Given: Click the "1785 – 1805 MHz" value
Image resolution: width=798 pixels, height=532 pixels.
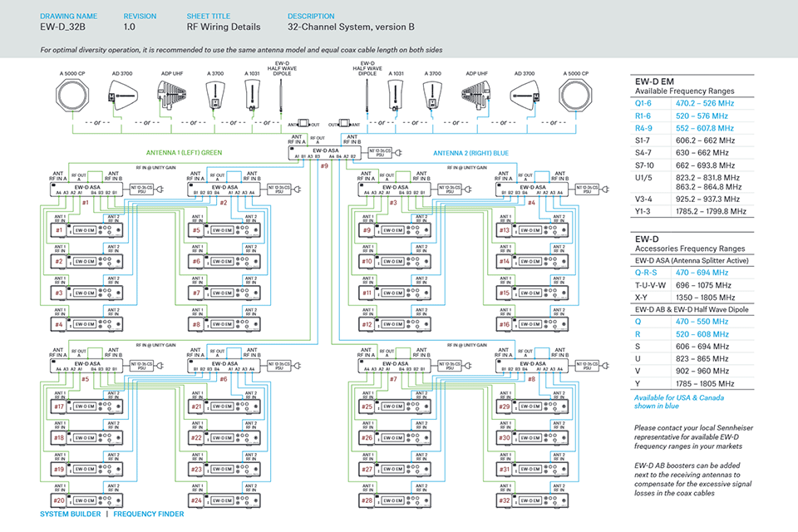Looking at the screenshot, I should tap(705, 384).
